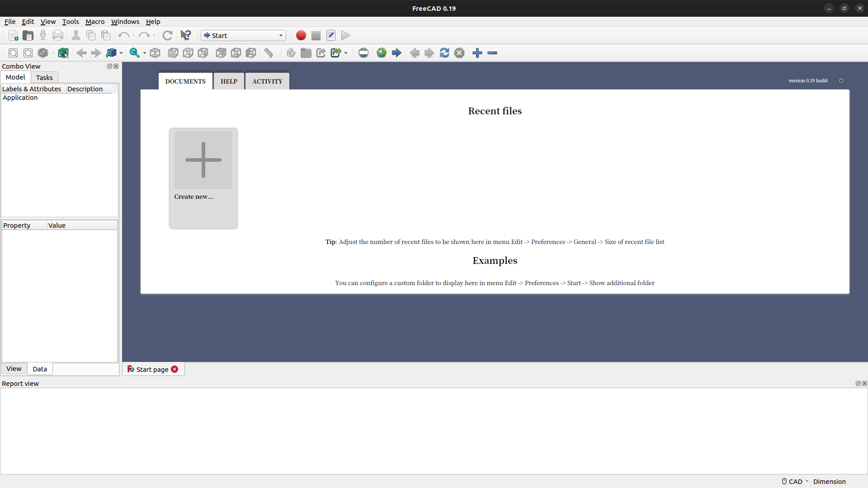
Task: Click the Open file icon
Action: 28,35
